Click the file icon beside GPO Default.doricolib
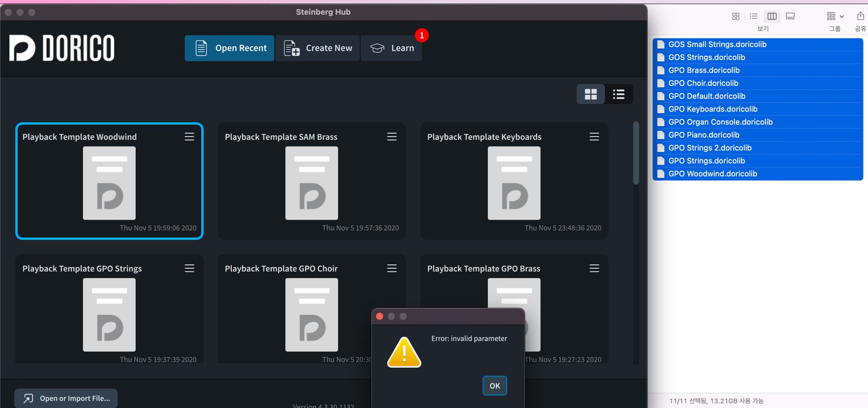Viewport: 868px width, 408px height. click(660, 96)
